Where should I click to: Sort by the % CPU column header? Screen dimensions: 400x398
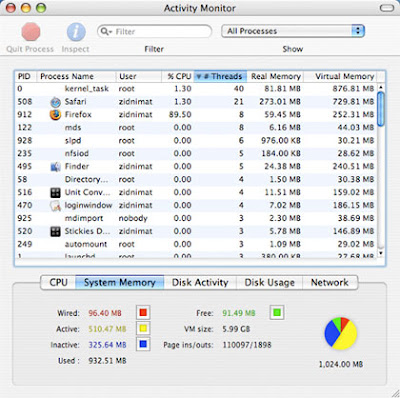[178, 76]
